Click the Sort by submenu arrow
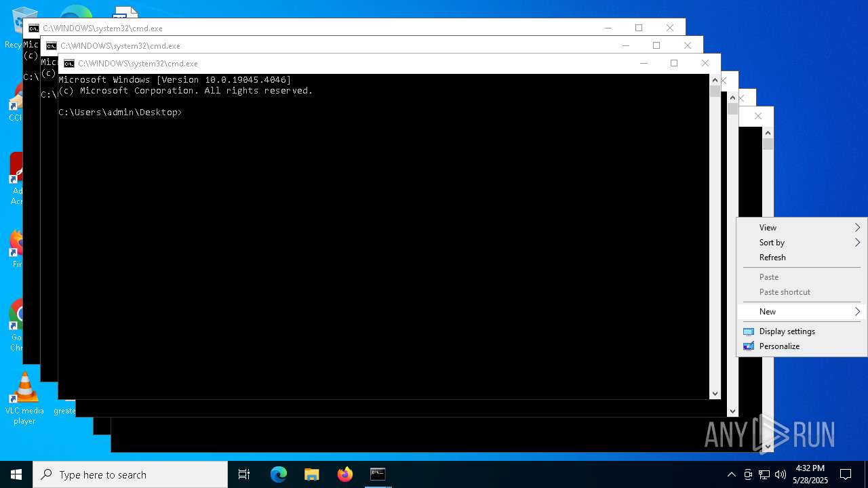Viewport: 868px width, 488px height. click(857, 243)
